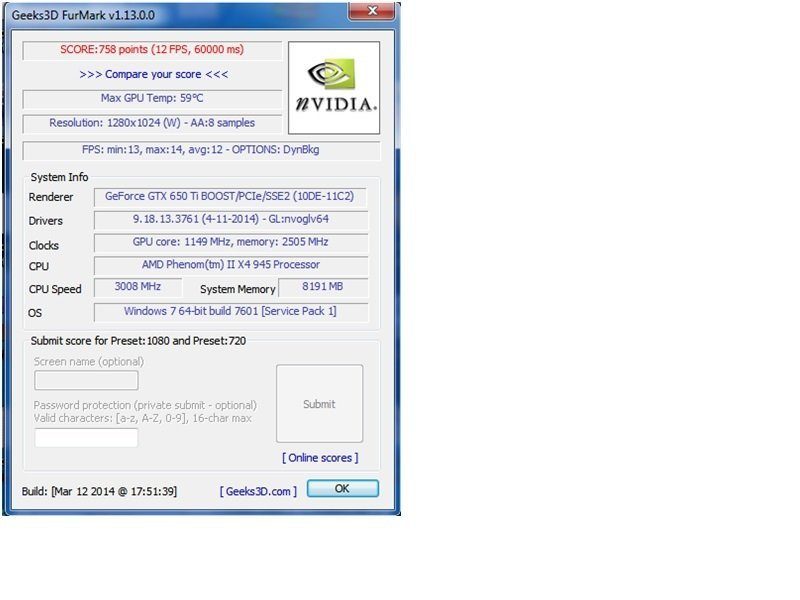Click the Submit score for Preset:1080 label
Image resolution: width=800 pixels, height=600 pixels.
pos(138,341)
